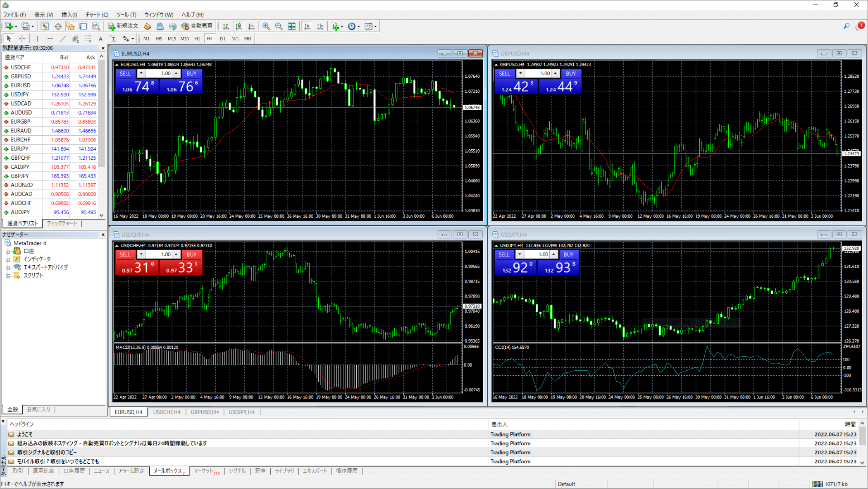Select the Fibonacci retracement tool

75,38
